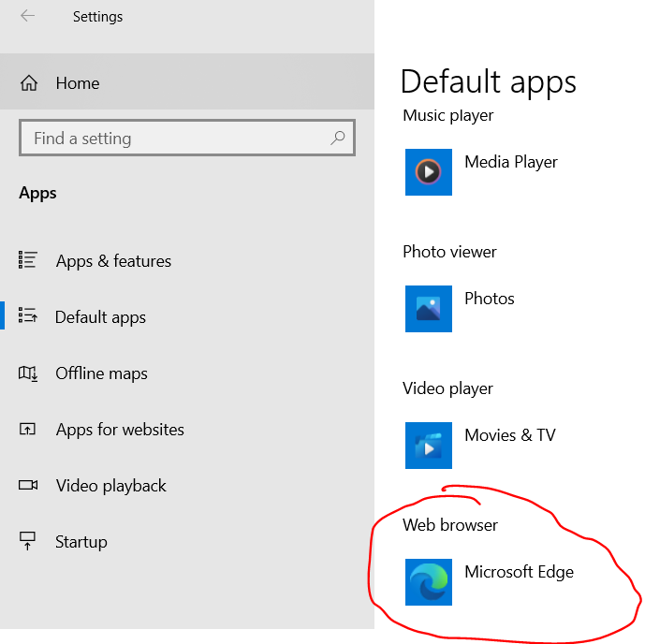Image resolution: width=645 pixels, height=644 pixels.
Task: Open Offline maps settings
Action: 187,373
